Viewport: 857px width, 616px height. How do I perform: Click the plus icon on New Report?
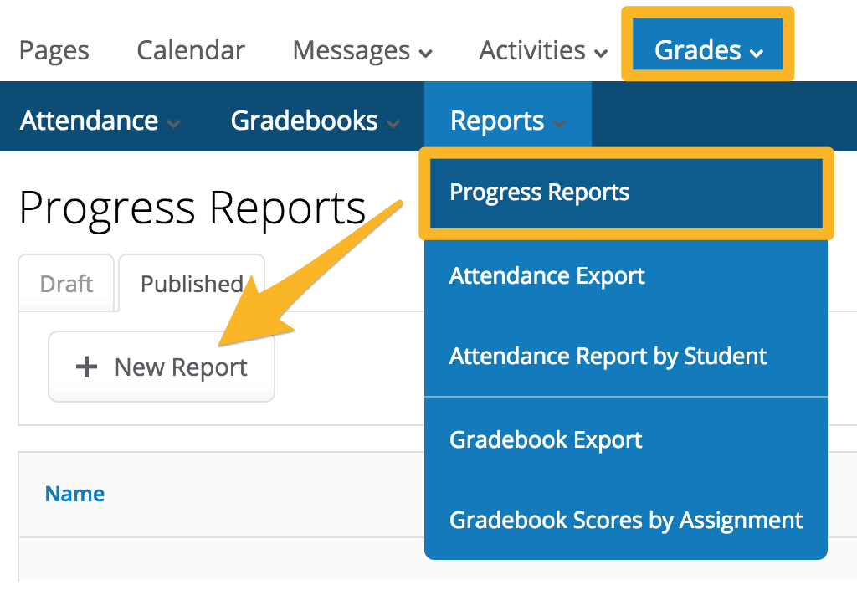86,366
